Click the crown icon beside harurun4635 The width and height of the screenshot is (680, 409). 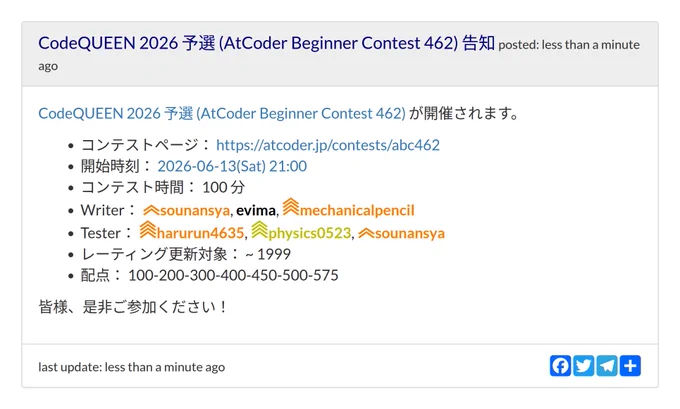(x=147, y=230)
